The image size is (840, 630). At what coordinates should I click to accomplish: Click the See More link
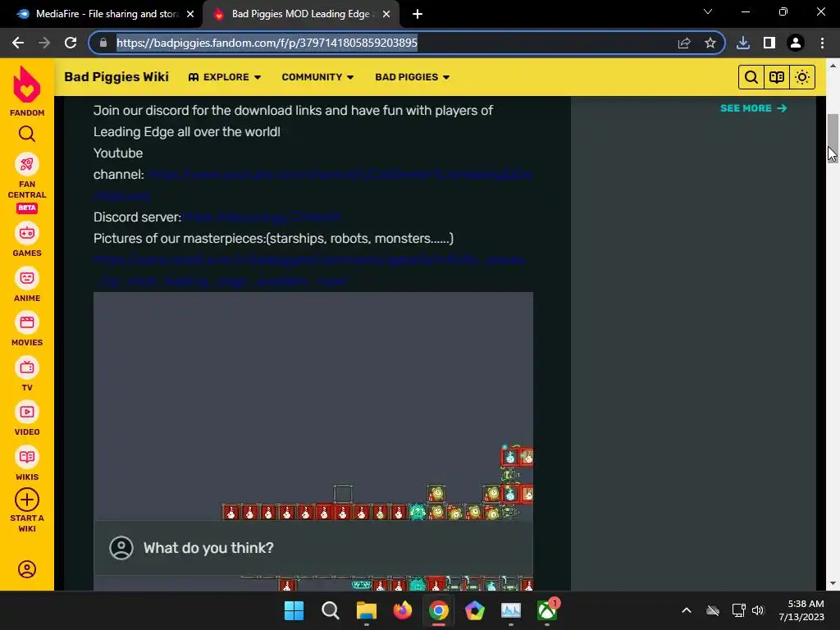pyautogui.click(x=753, y=108)
